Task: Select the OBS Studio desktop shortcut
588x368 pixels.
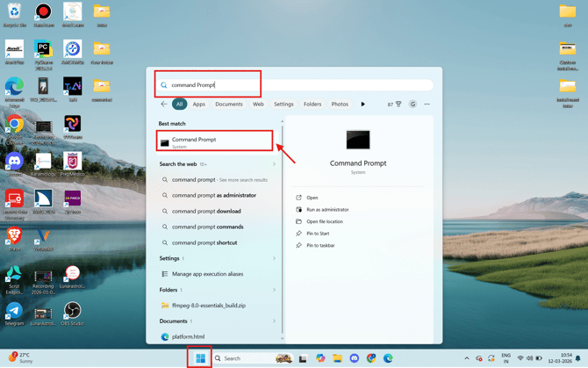Action: click(72, 314)
